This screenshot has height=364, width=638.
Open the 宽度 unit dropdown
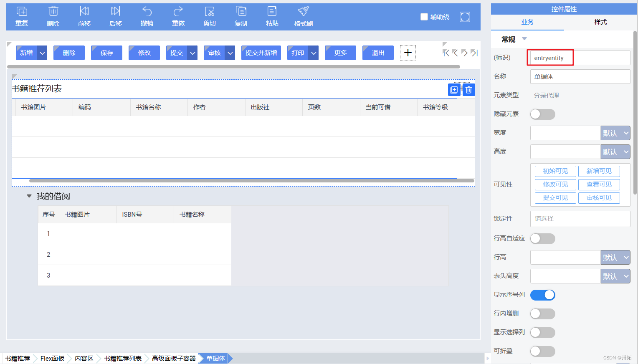coord(615,133)
